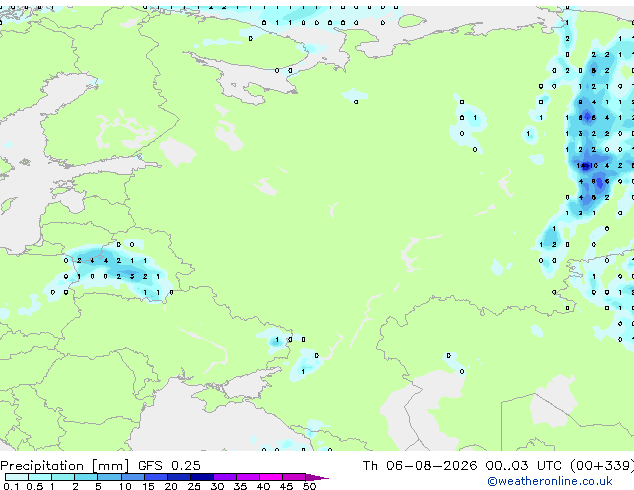634x490 pixels.
Task: Pick the 1–2 mm legend color swatch
Action: point(63,477)
